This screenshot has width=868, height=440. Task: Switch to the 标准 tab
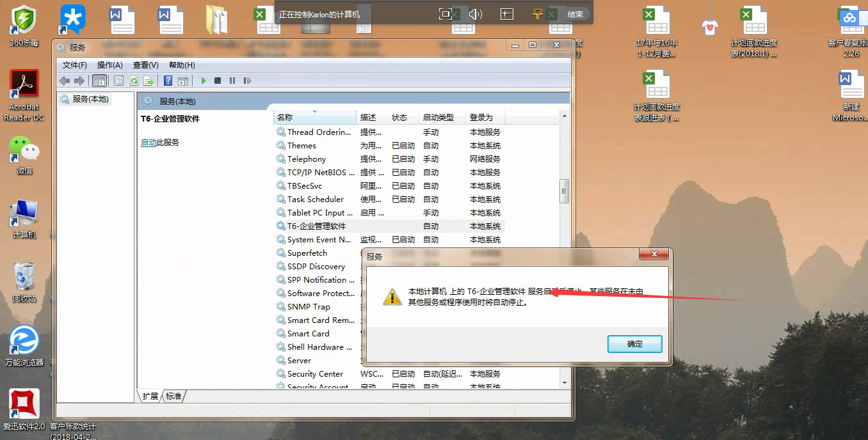click(x=173, y=397)
